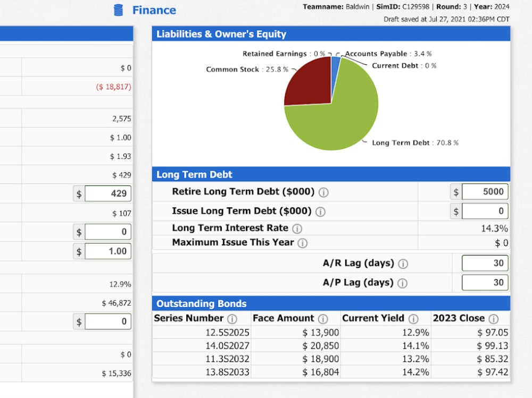This screenshot has width=532, height=398.
Task: Open A/R Lag info icon
Action: [x=403, y=264]
